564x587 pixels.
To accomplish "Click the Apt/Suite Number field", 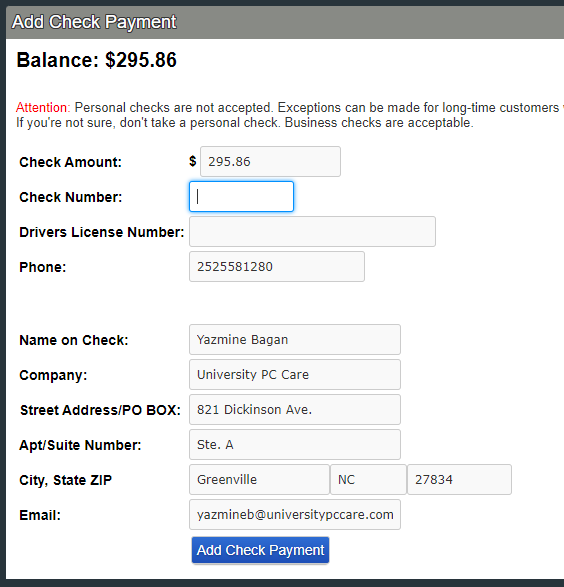I will [295, 444].
